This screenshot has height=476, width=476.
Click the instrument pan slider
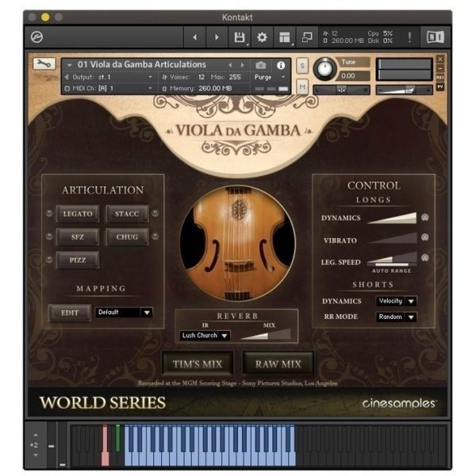pos(341,90)
